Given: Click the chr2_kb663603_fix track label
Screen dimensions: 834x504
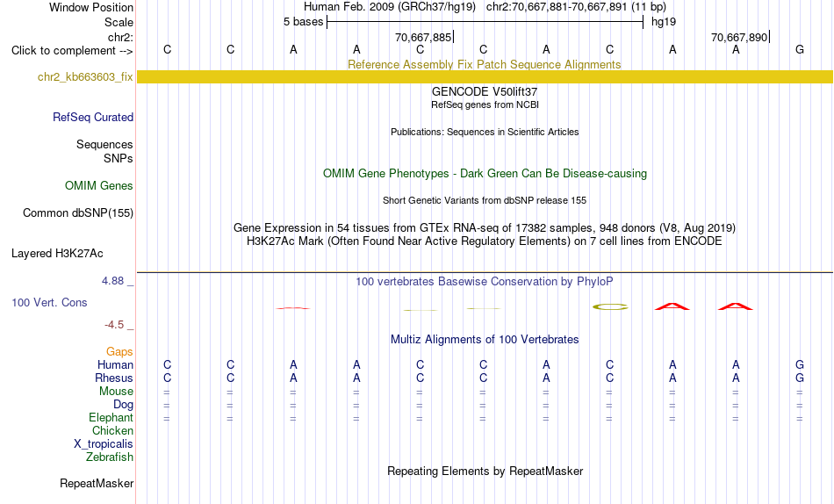Looking at the screenshot, I should tap(85, 77).
